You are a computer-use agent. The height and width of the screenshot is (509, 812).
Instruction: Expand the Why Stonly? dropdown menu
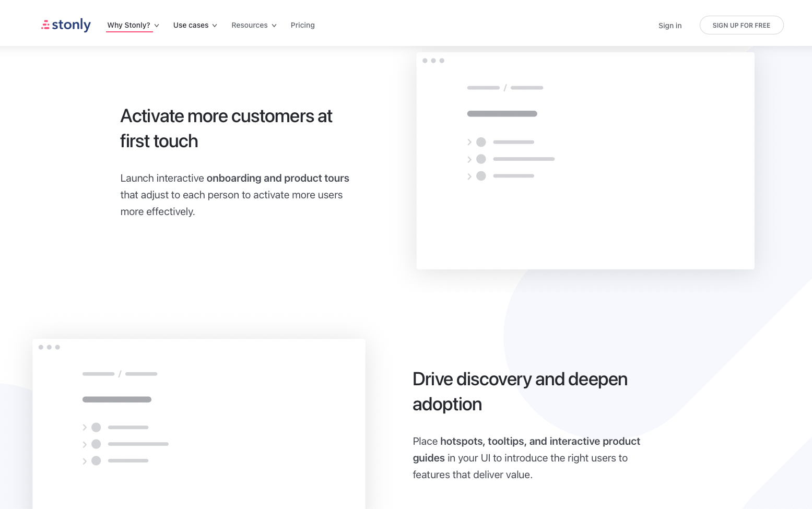coord(133,25)
